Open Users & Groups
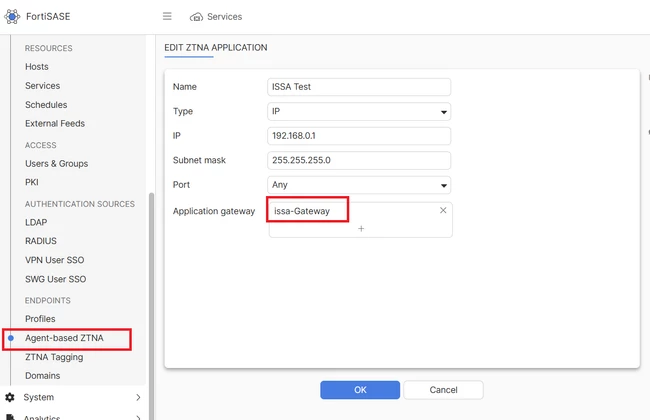 (56, 164)
